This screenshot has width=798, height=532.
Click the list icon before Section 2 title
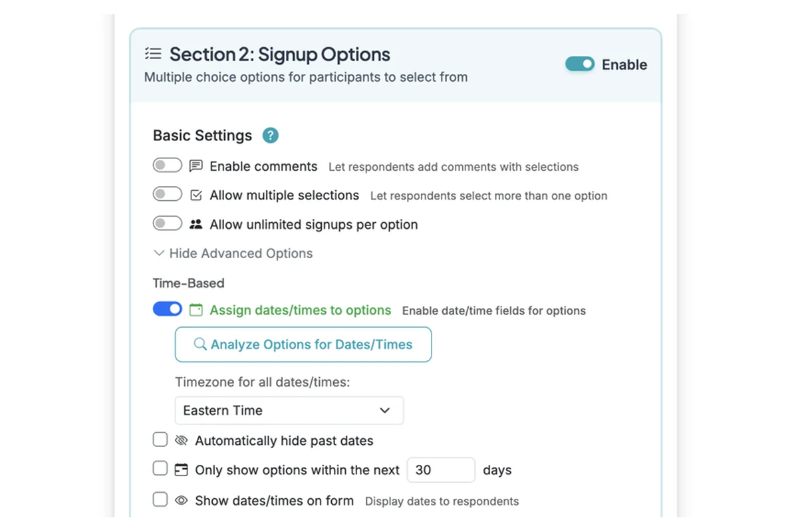[x=153, y=53]
